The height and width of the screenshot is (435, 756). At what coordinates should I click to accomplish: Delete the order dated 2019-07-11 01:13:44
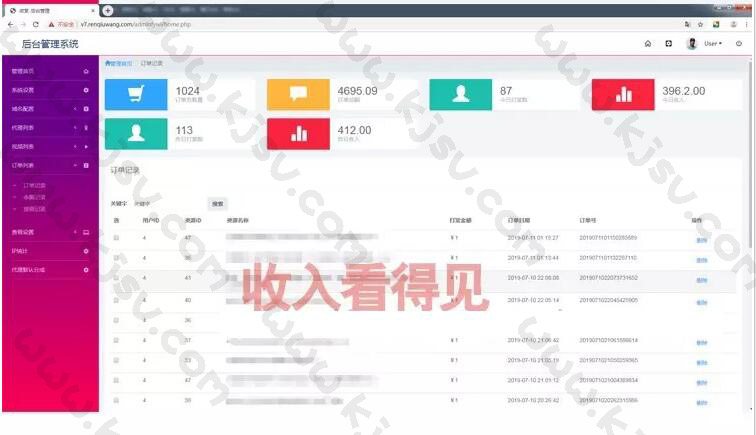[702, 260]
